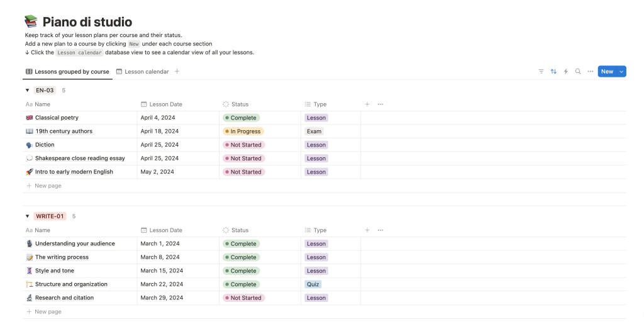Open the Classical poetry lesson
Viewport: 644px width, 329px height.
click(57, 118)
